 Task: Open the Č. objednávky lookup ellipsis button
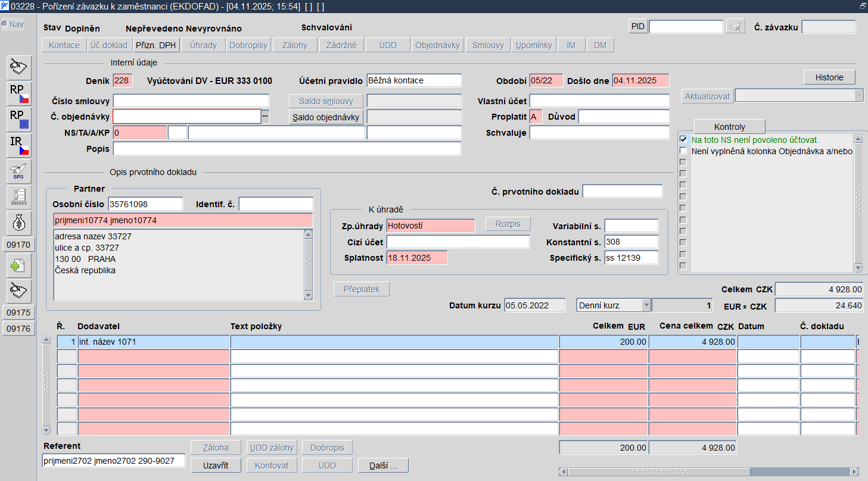tap(265, 117)
